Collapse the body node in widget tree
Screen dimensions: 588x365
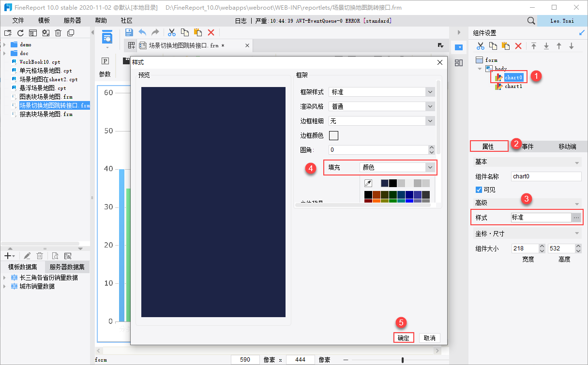click(x=480, y=69)
